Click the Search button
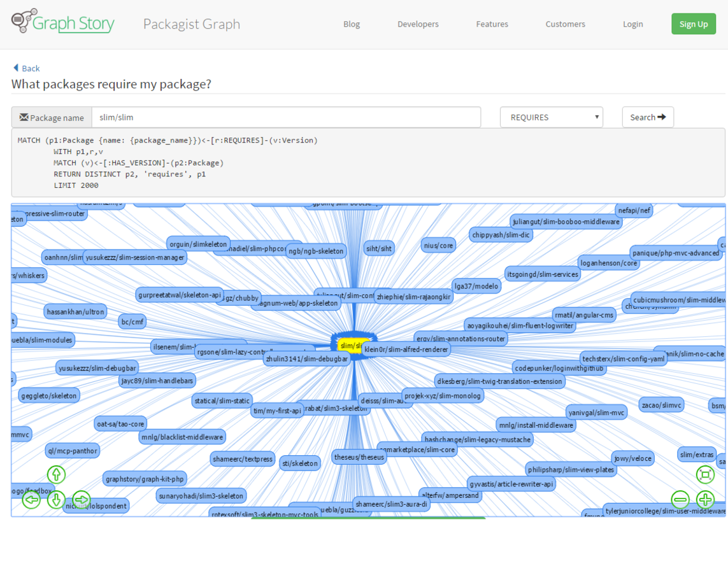Image resolution: width=728 pixels, height=573 pixels. coord(648,117)
